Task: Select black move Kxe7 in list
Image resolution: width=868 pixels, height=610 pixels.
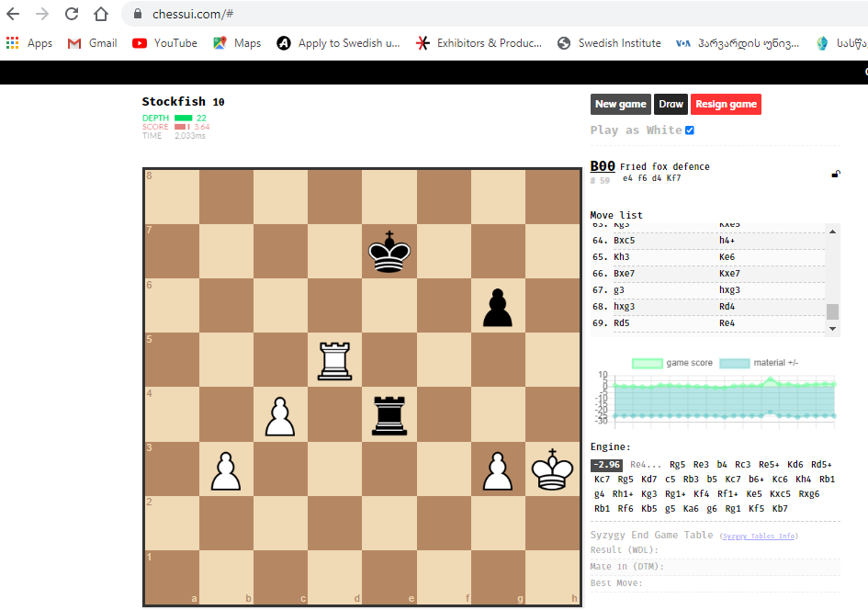Action: pyautogui.click(x=729, y=274)
